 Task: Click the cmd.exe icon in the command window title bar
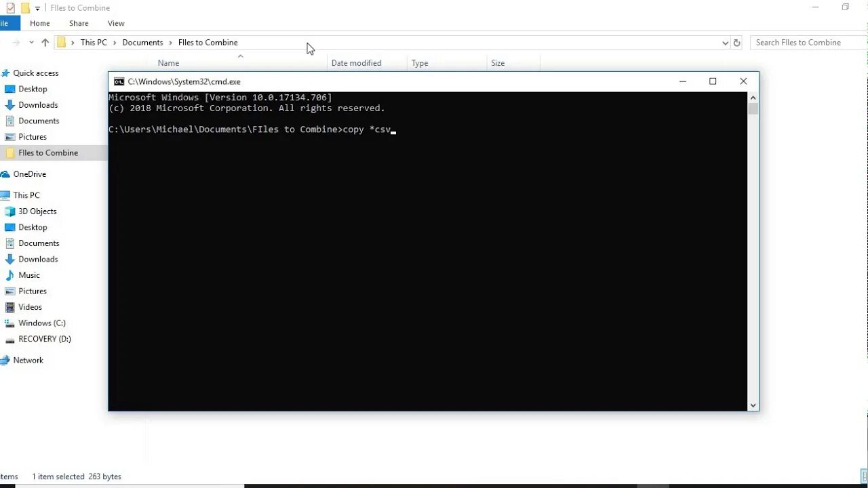coord(119,81)
